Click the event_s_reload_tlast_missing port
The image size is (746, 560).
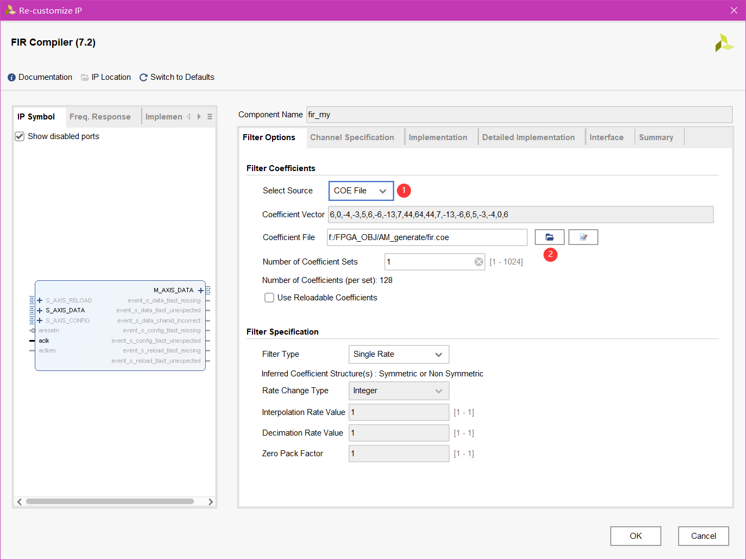[x=161, y=351]
